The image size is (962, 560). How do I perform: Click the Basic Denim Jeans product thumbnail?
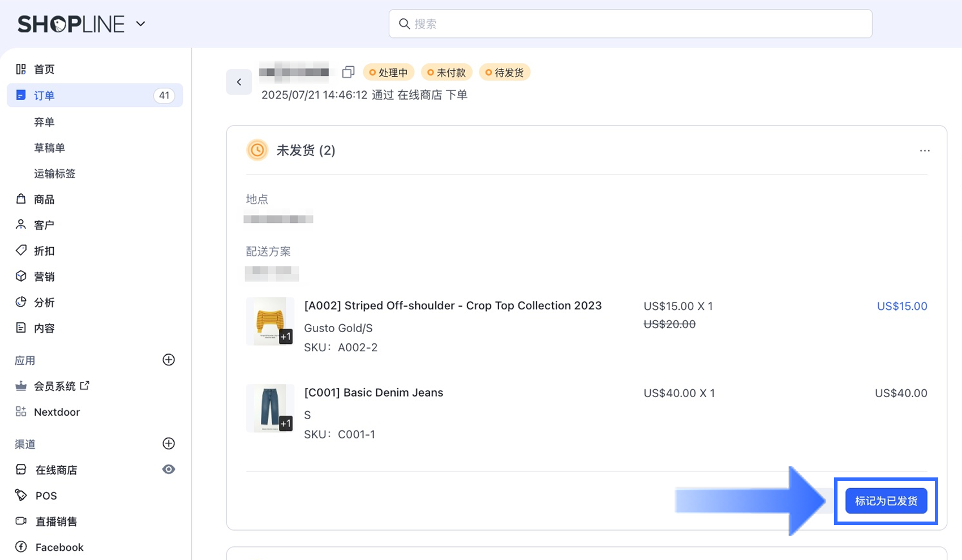tap(270, 408)
